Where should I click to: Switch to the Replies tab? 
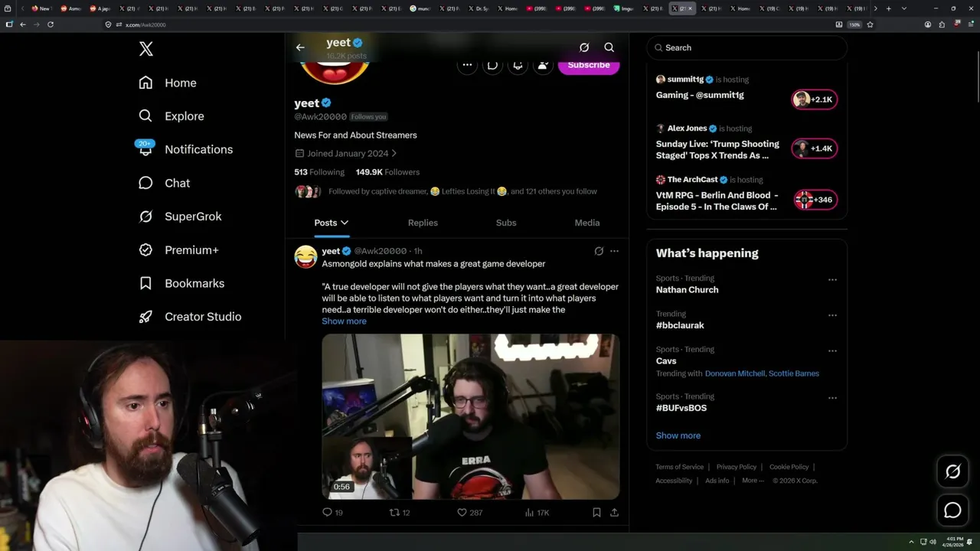(423, 223)
